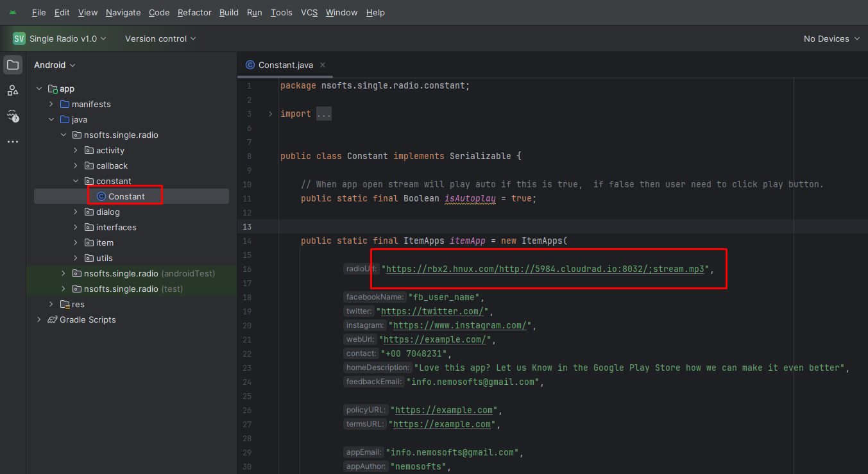Expand the dialog package
Image resolution: width=868 pixels, height=474 pixels.
tap(76, 212)
